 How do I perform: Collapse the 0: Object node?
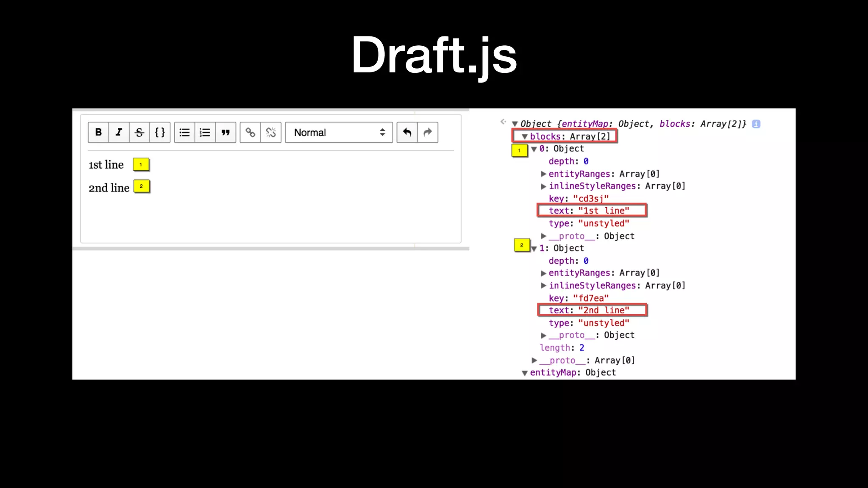(x=534, y=149)
